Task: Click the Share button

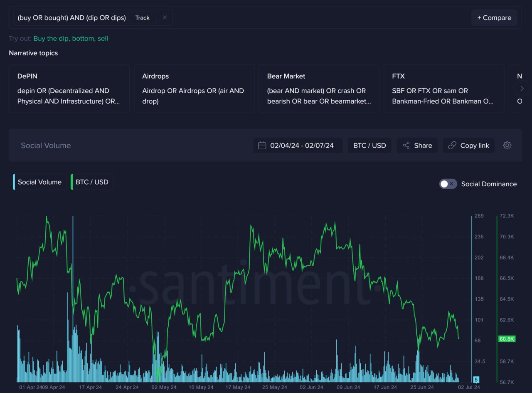Action: 417,146
